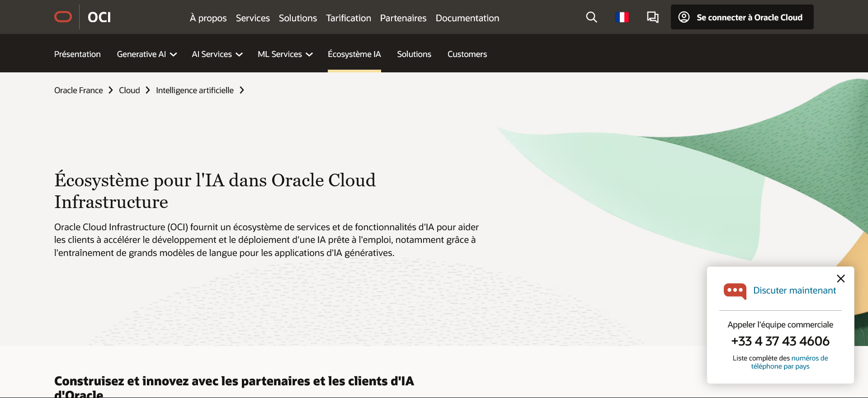The height and width of the screenshot is (398, 868).
Task: Click the Écosystème pour l'IA heading
Action: click(x=215, y=191)
